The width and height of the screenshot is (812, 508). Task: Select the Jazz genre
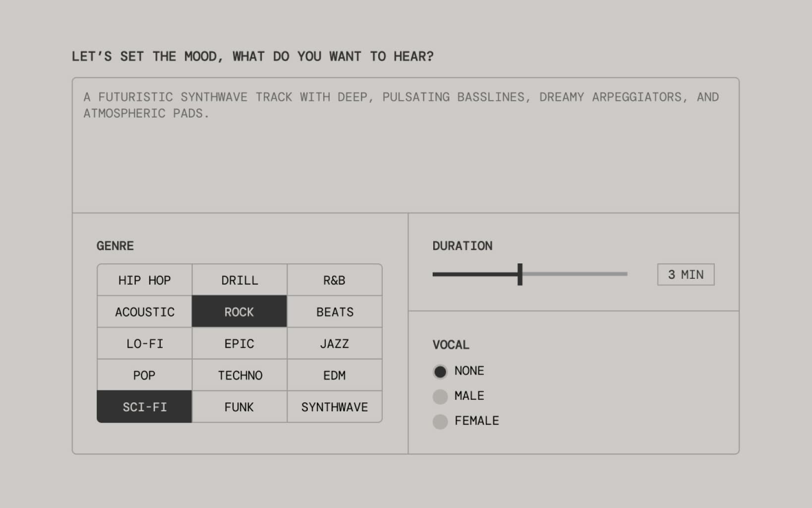tap(334, 344)
